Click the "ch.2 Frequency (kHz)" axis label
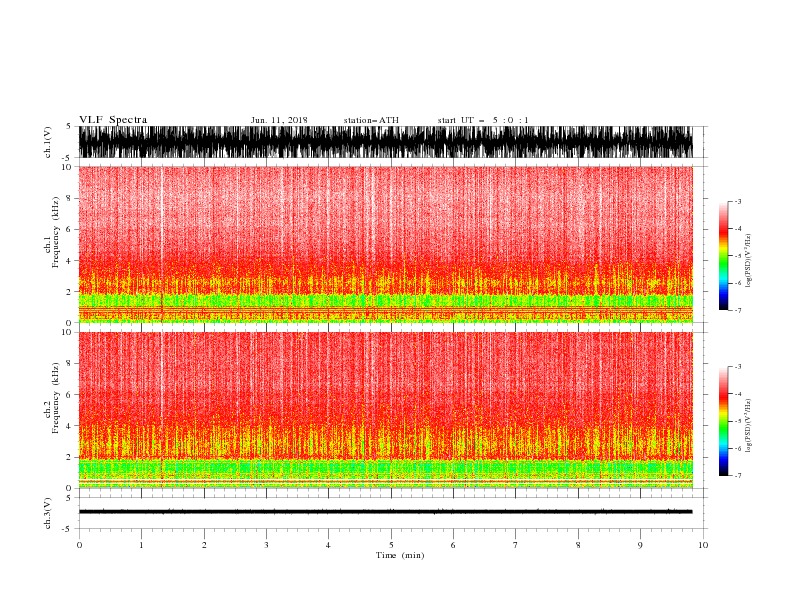 point(51,398)
